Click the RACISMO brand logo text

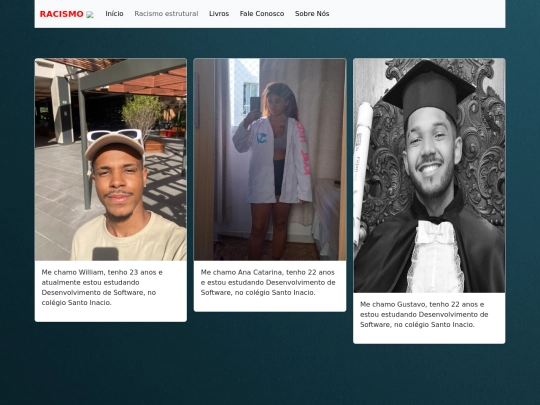pyautogui.click(x=62, y=14)
